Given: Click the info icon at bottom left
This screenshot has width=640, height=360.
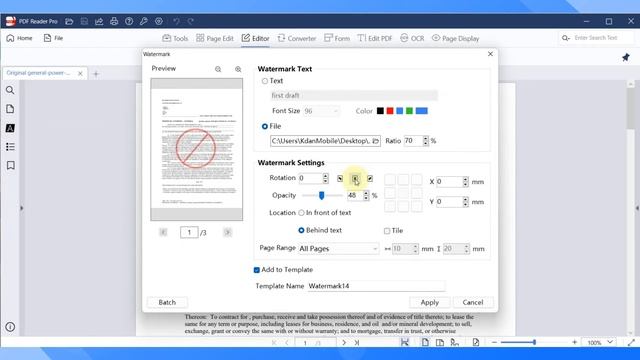Looking at the screenshot, I should (10, 327).
